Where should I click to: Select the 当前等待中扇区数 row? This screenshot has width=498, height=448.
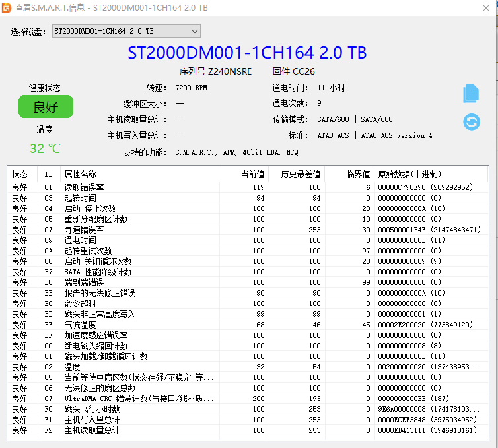point(248,377)
